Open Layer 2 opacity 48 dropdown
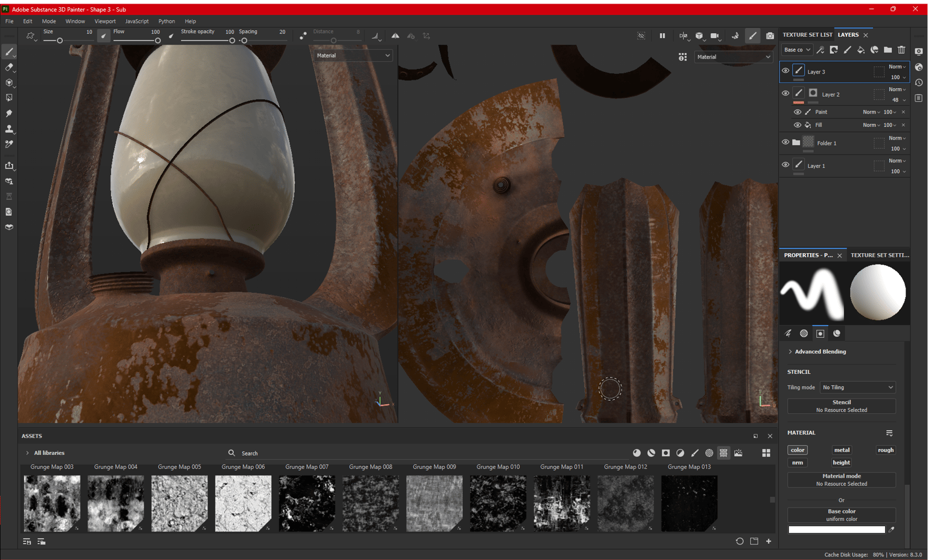The height and width of the screenshot is (560, 928). 898,100
